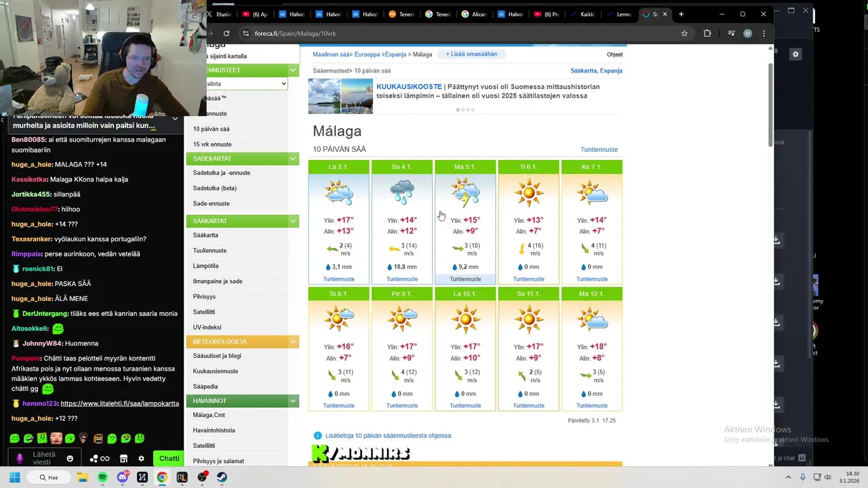The height and width of the screenshot is (488, 868).
Task: Open Steam from the taskbar
Action: click(x=222, y=477)
